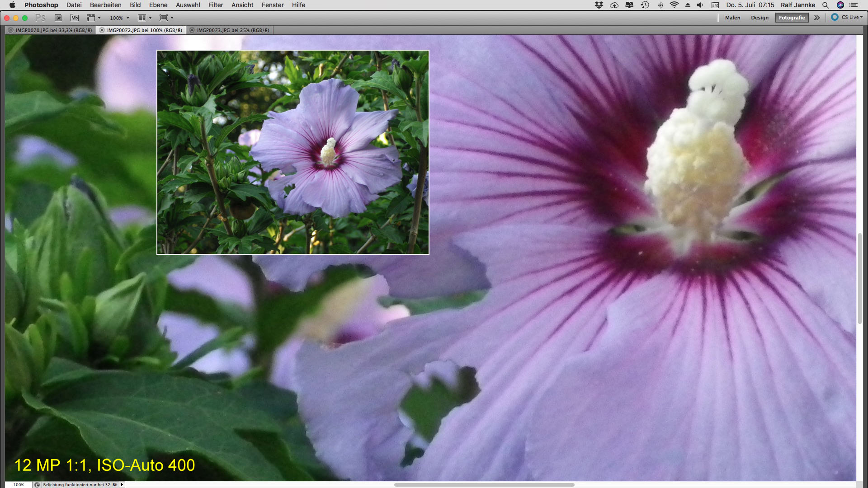Click the horizontal scrollbar at bottom
Image resolution: width=868 pixels, height=488 pixels.
click(x=484, y=485)
